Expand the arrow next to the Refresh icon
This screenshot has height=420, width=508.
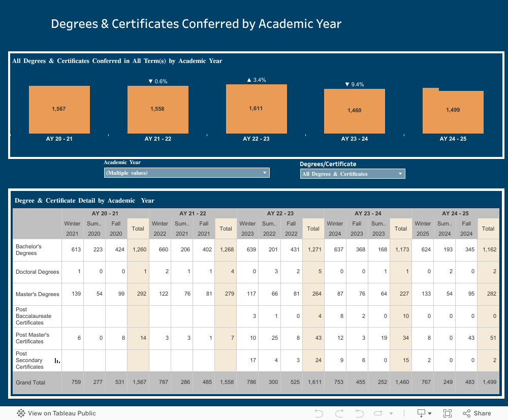tap(391, 413)
